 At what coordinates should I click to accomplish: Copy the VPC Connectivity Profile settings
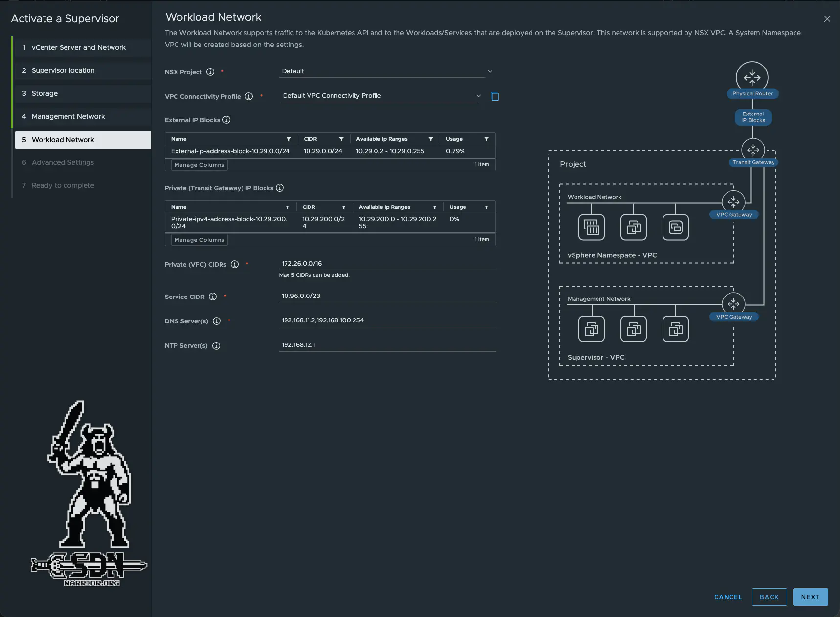[495, 96]
